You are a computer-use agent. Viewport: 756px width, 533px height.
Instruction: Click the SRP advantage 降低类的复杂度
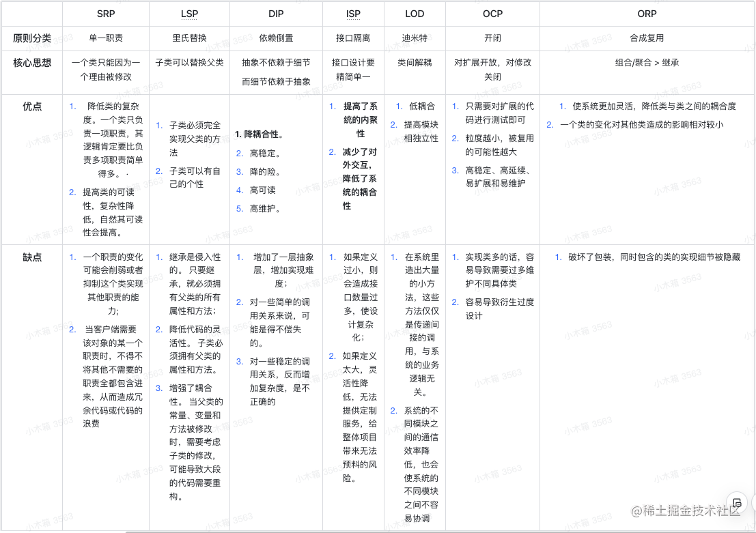113,140
